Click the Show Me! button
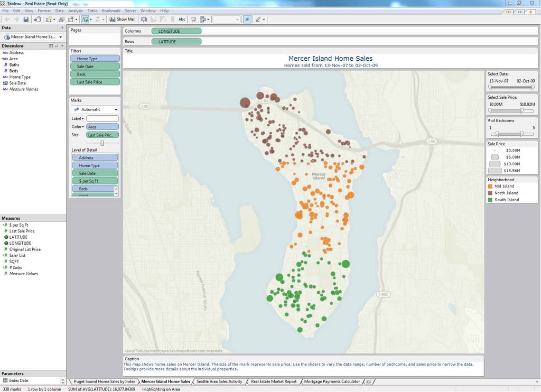541x392 pixels. pyautogui.click(x=122, y=20)
